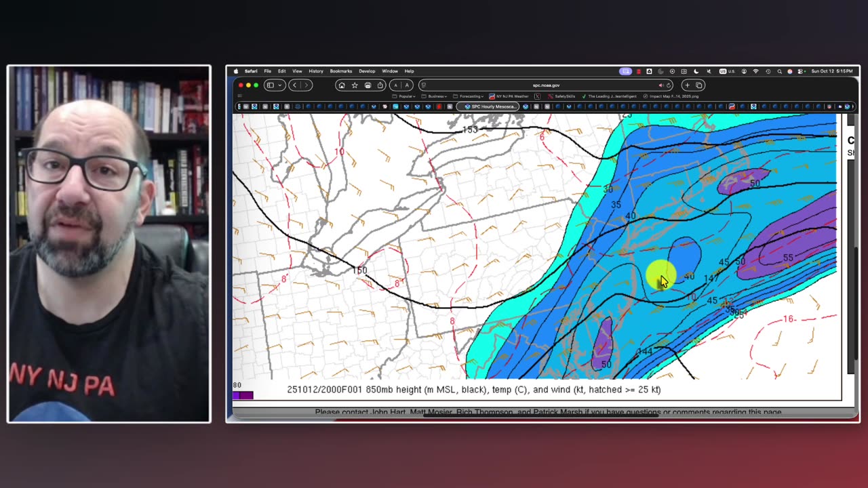Print the current page

(x=368, y=85)
